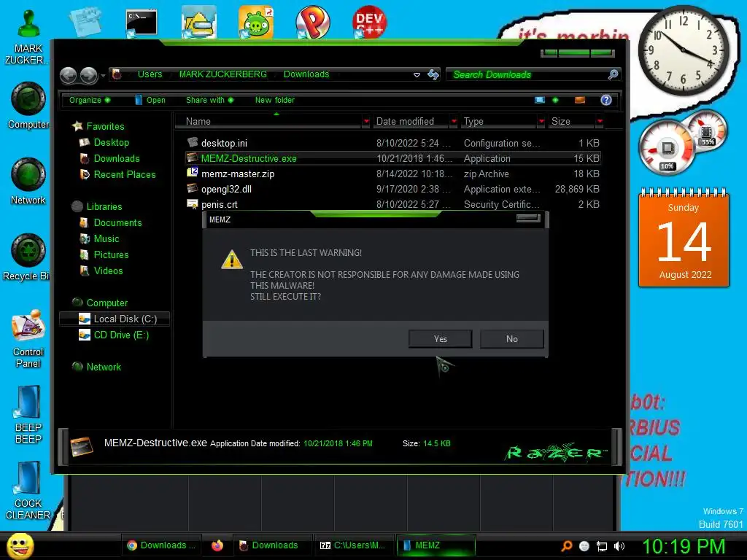Open the Date modified column filter dropdown
747x560 pixels.
pos(454,122)
